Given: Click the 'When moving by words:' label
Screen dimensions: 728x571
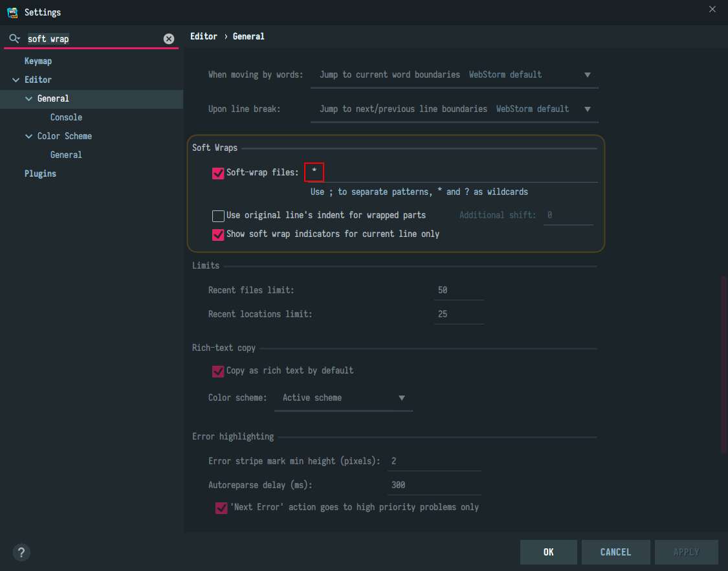Looking at the screenshot, I should pos(256,75).
